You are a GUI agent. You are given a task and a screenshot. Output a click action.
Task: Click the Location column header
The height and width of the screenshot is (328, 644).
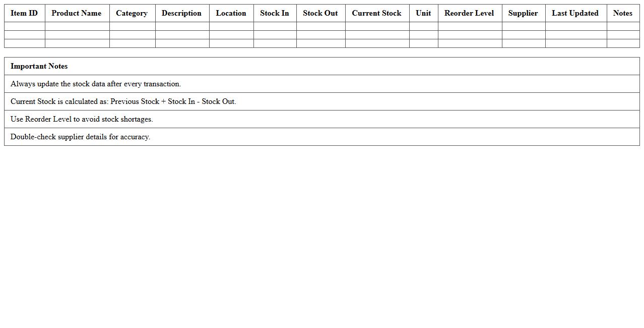[231, 13]
